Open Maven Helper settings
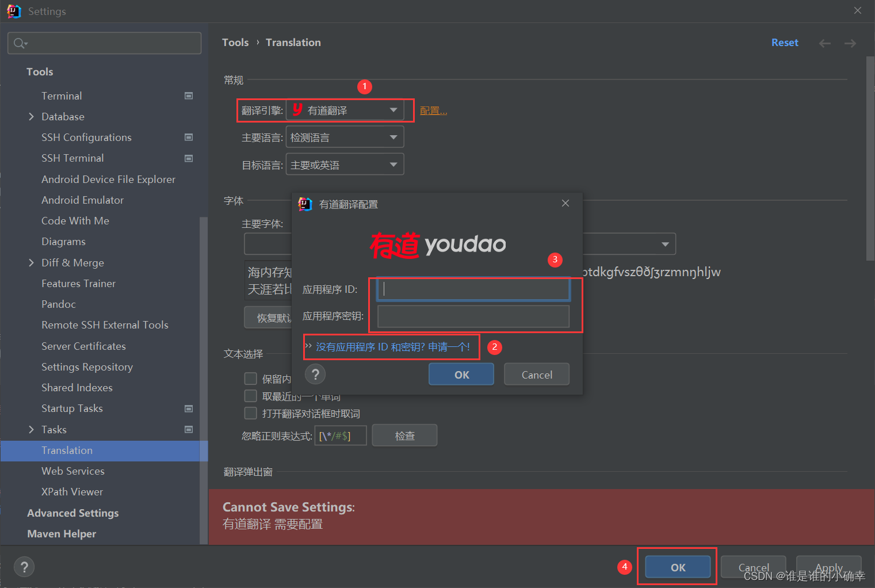Screen dimensions: 875x588 pyautogui.click(x=62, y=534)
